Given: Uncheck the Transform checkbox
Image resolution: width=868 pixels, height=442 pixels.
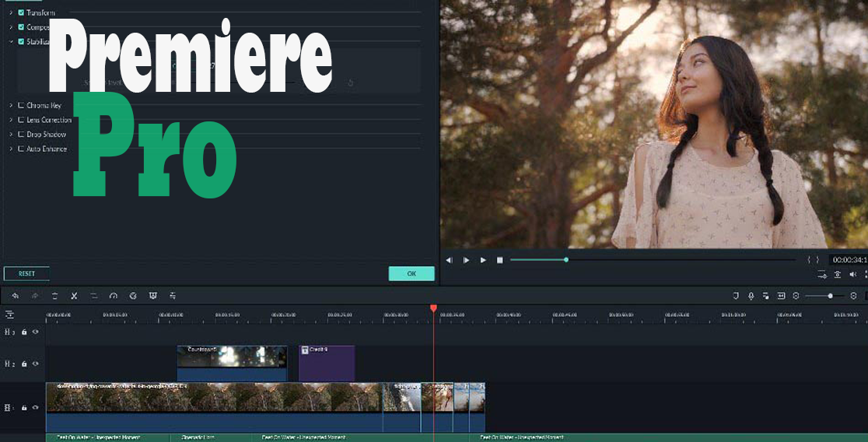Looking at the screenshot, I should [x=21, y=12].
